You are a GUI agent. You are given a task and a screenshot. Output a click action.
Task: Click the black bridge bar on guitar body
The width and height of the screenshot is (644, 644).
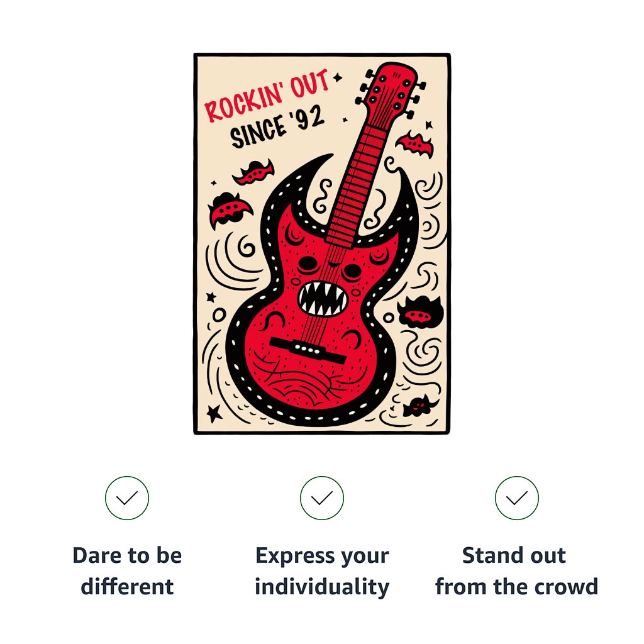tap(308, 348)
